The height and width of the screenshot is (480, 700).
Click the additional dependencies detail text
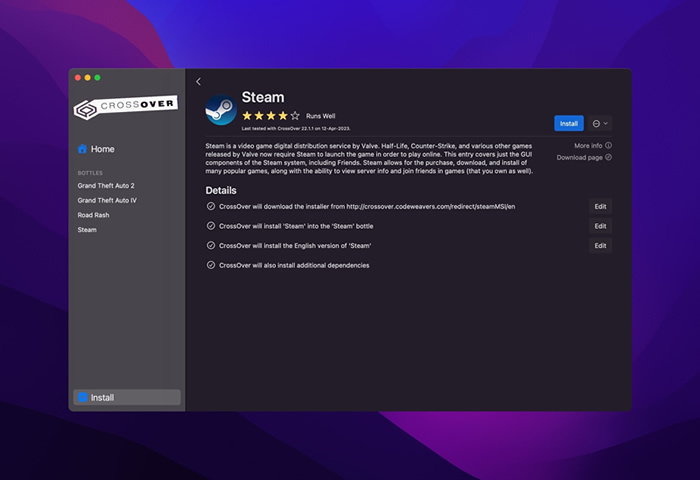click(x=294, y=265)
